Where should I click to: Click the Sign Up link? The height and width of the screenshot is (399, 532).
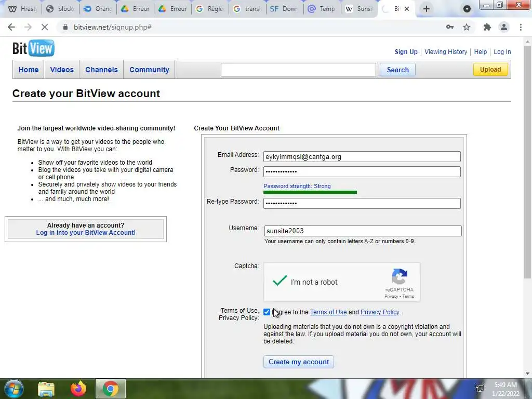[x=406, y=52]
